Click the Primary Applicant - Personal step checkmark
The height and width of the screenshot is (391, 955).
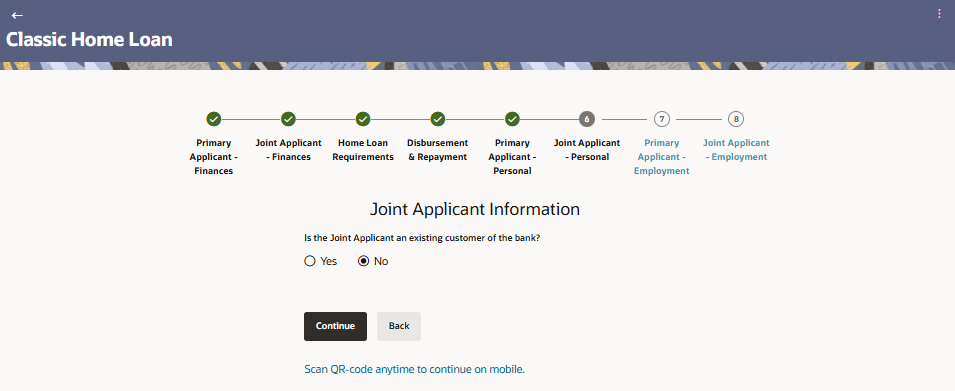(512, 119)
